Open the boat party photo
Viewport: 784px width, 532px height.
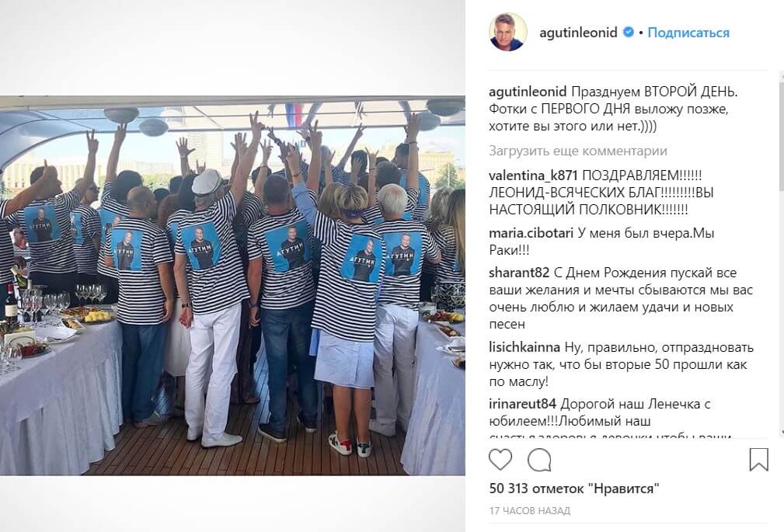pyautogui.click(x=232, y=285)
